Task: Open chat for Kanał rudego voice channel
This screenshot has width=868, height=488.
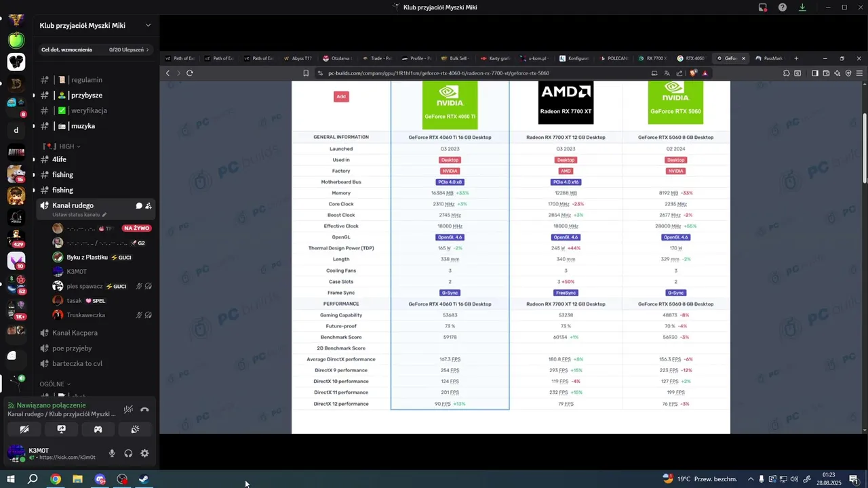Action: (139, 205)
